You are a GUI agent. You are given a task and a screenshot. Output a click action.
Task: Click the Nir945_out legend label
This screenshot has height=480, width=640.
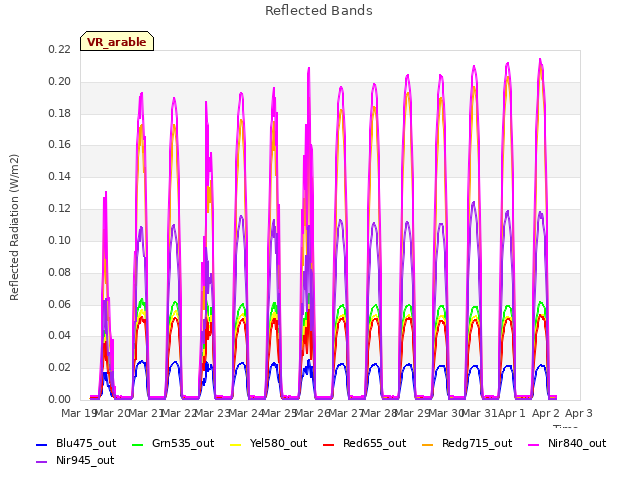(85, 460)
